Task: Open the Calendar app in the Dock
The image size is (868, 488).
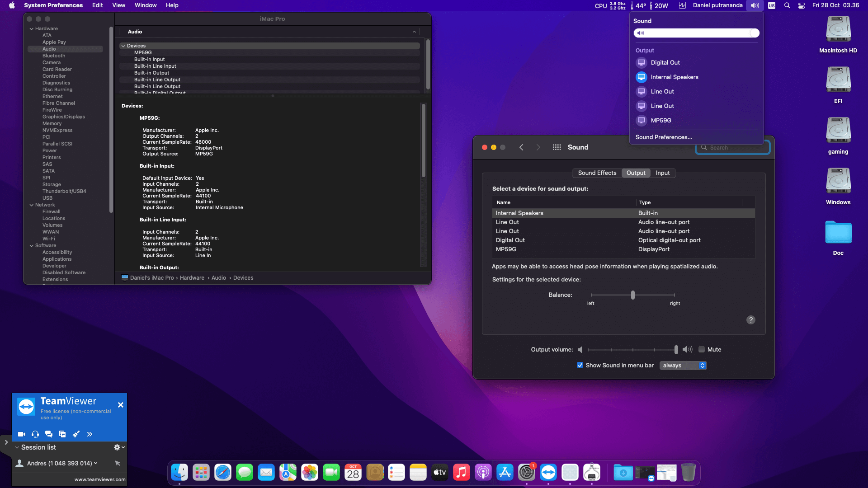Action: (353, 473)
